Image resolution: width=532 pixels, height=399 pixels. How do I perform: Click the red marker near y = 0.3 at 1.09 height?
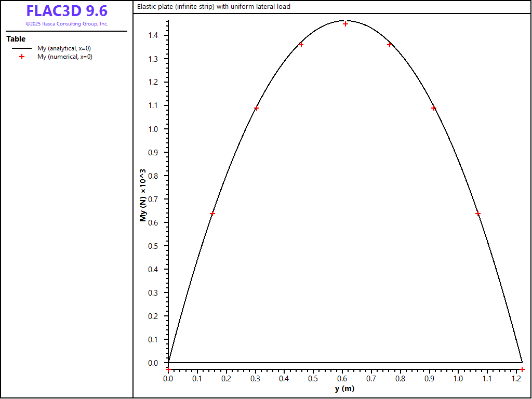pos(256,108)
